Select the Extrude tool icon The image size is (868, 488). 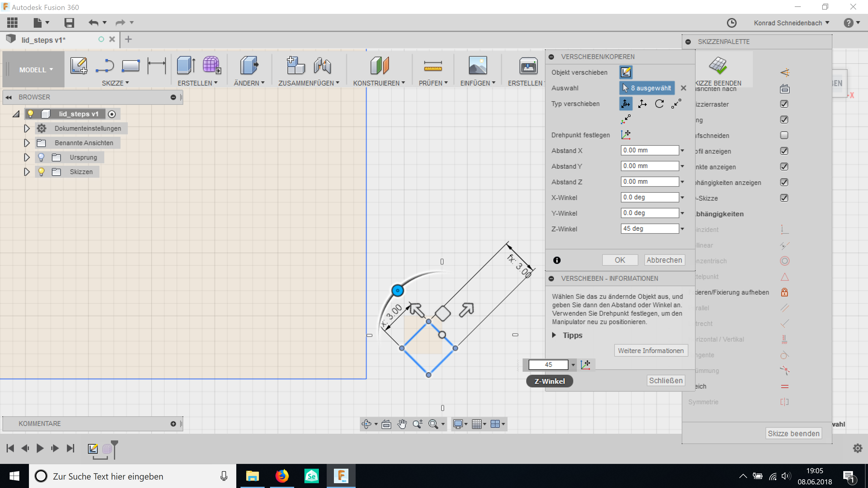coord(186,65)
